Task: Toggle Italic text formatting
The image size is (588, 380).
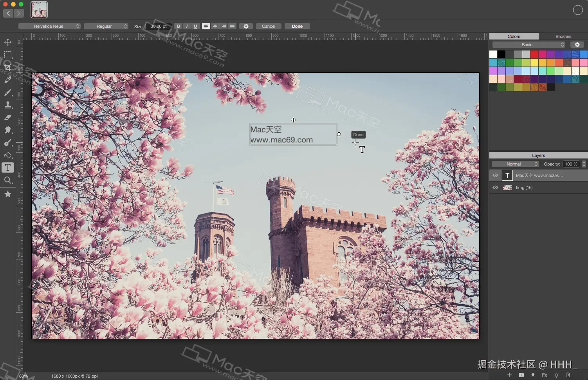Action: pos(187,26)
